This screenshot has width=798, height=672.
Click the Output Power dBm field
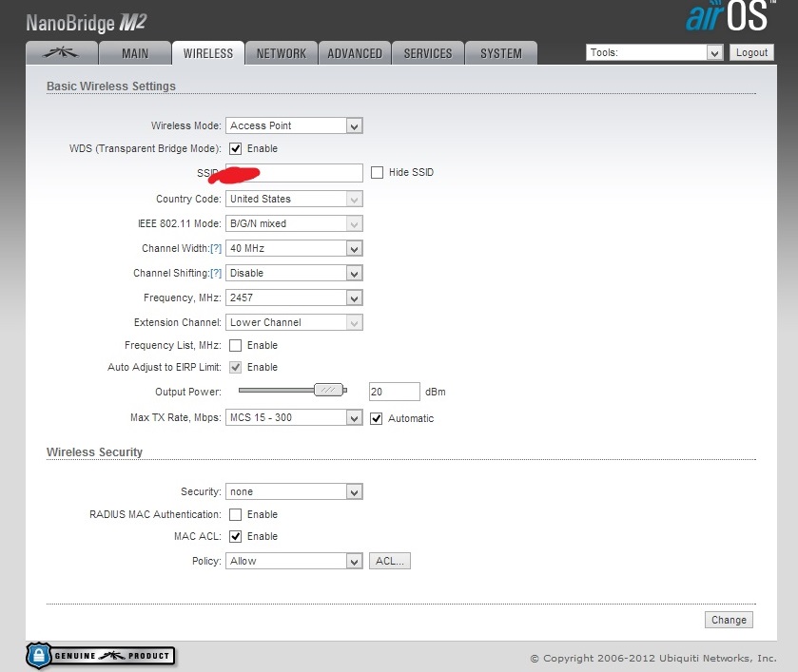[395, 392]
